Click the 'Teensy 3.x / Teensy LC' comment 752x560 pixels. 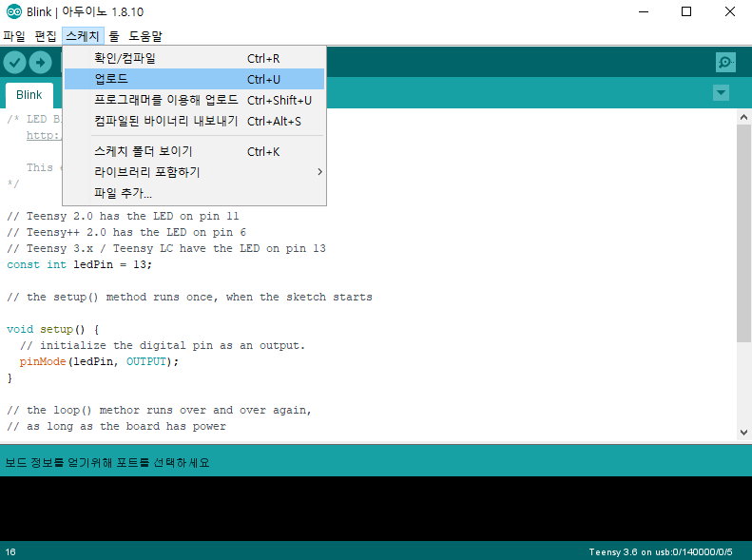[x=166, y=248]
